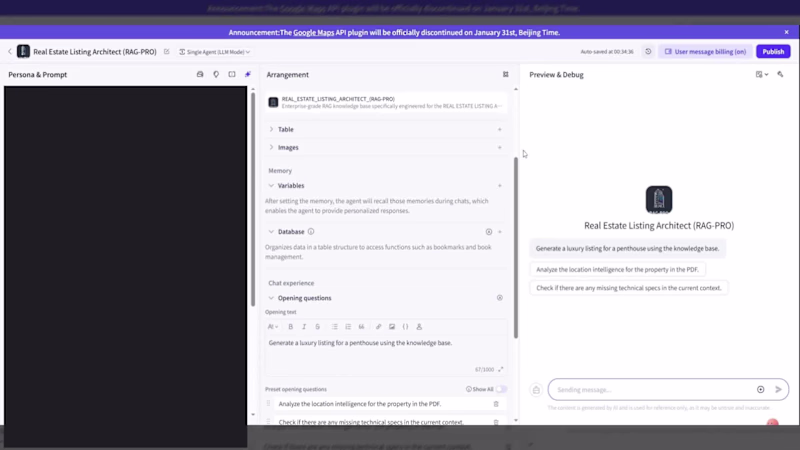Delete the missing technical specs question

pyautogui.click(x=496, y=422)
